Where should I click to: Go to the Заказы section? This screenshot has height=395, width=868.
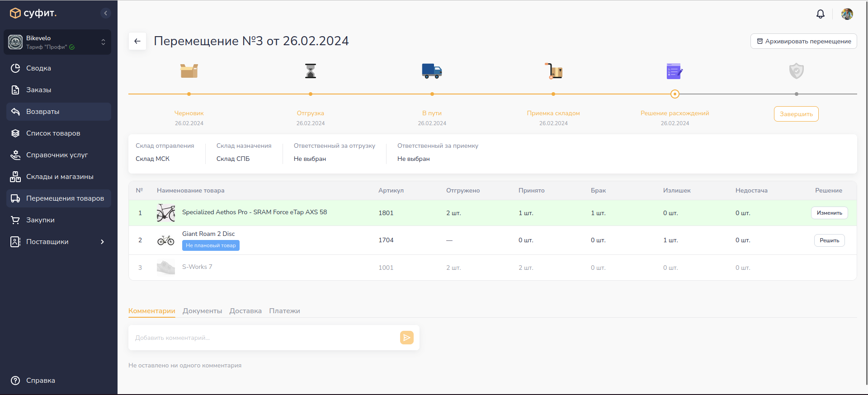pyautogui.click(x=59, y=90)
